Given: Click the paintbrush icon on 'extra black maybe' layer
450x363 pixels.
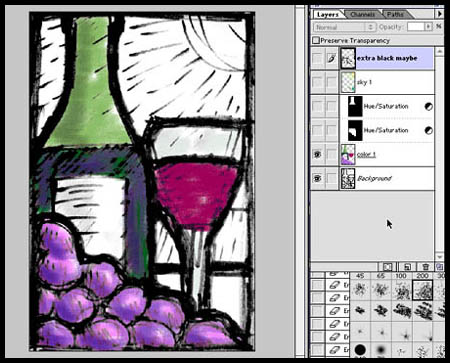Looking at the screenshot, I should (x=332, y=58).
